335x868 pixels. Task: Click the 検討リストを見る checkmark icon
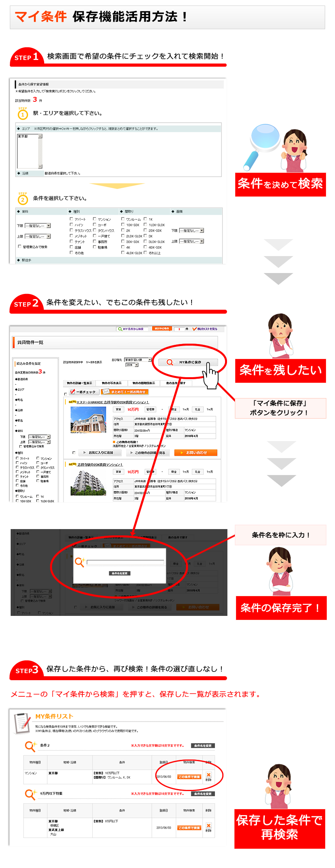[195, 329]
